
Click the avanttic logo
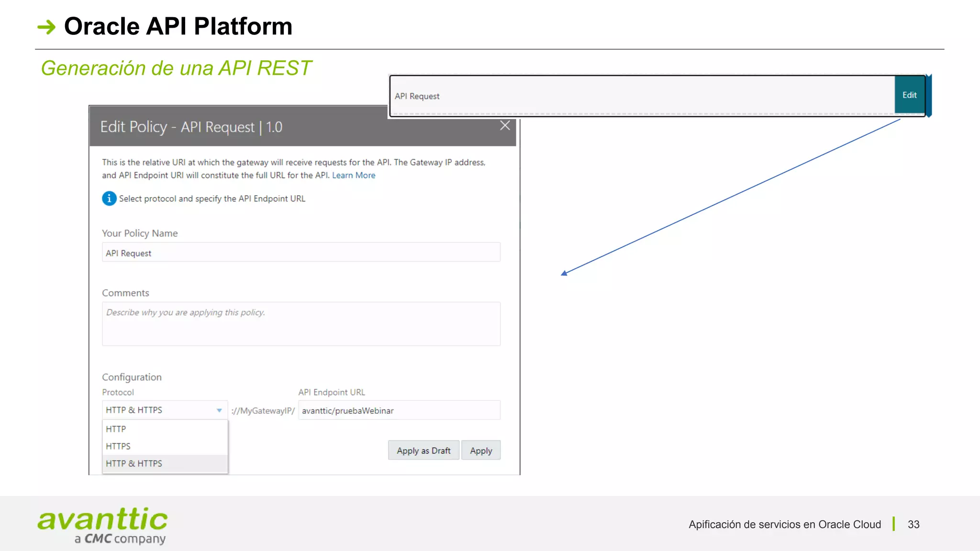pos(102,526)
